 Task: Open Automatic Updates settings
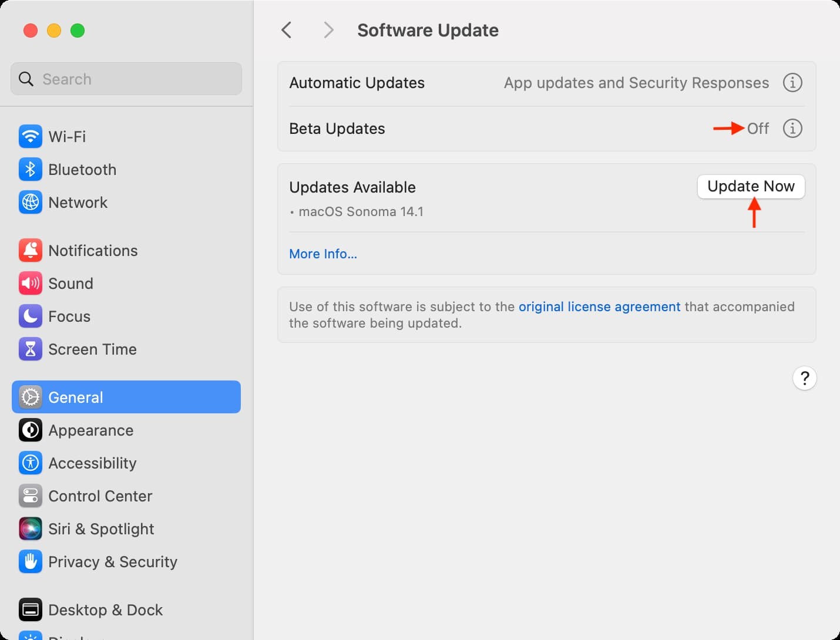pyautogui.click(x=357, y=83)
